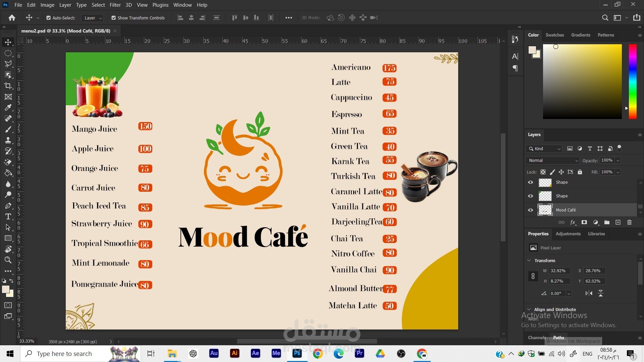Select the Zoom tool in toolbar
Viewport: 644px width, 362px height.
pyautogui.click(x=8, y=260)
